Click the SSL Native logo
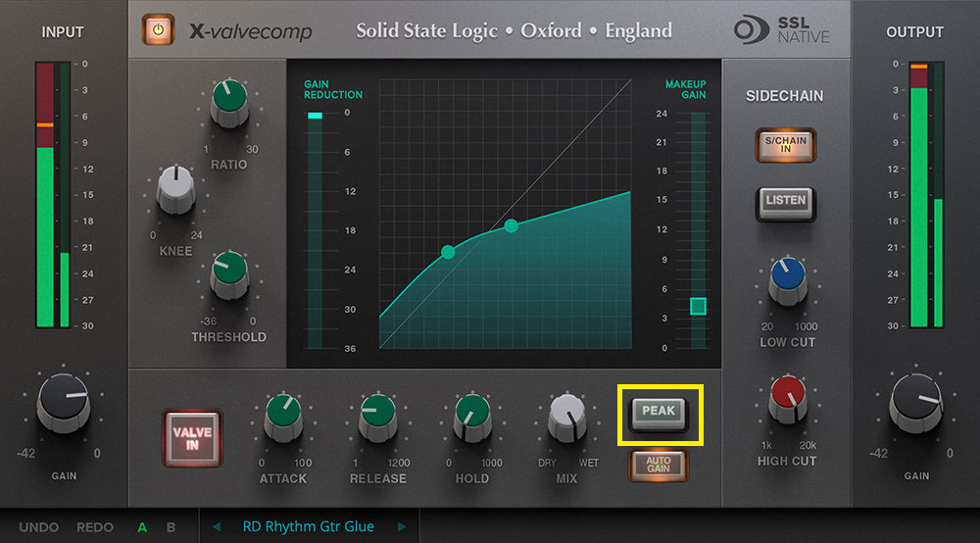Image resolution: width=980 pixels, height=543 pixels. 781,30
